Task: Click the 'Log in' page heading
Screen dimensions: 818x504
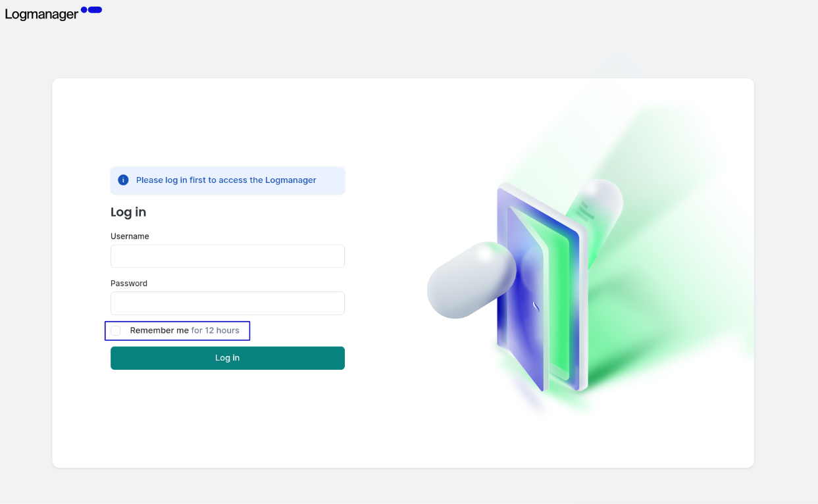Action: 128,212
